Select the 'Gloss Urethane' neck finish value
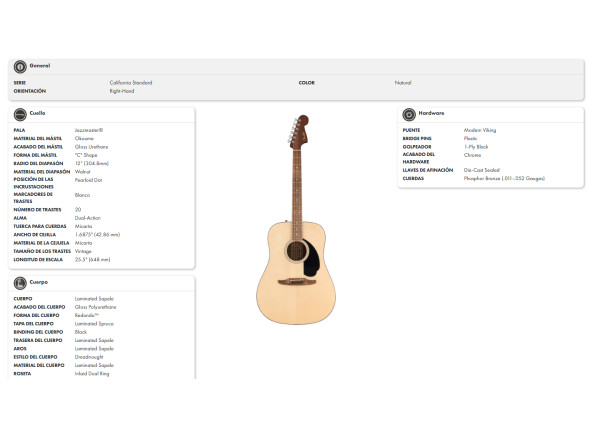This screenshot has height=434, width=590. click(91, 147)
